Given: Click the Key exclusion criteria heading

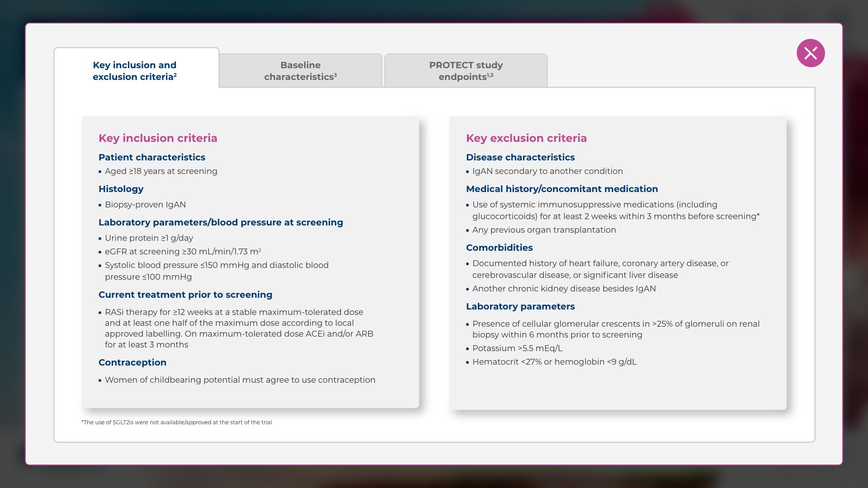Looking at the screenshot, I should (x=526, y=138).
